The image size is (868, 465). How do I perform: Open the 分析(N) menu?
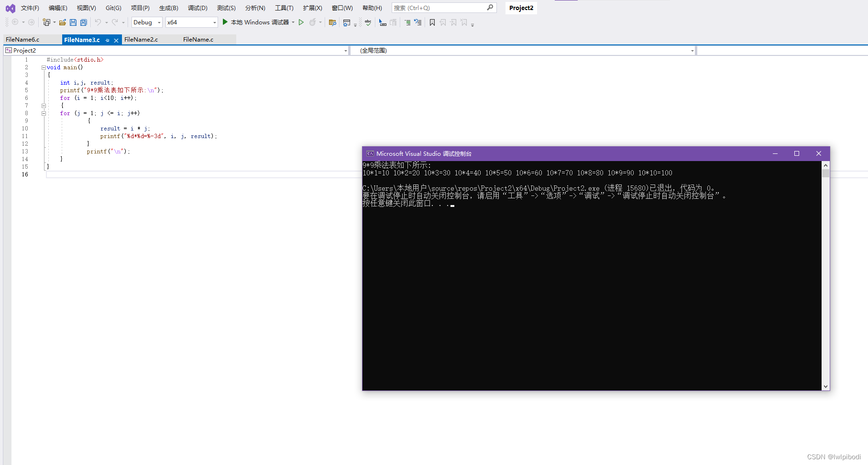click(255, 8)
